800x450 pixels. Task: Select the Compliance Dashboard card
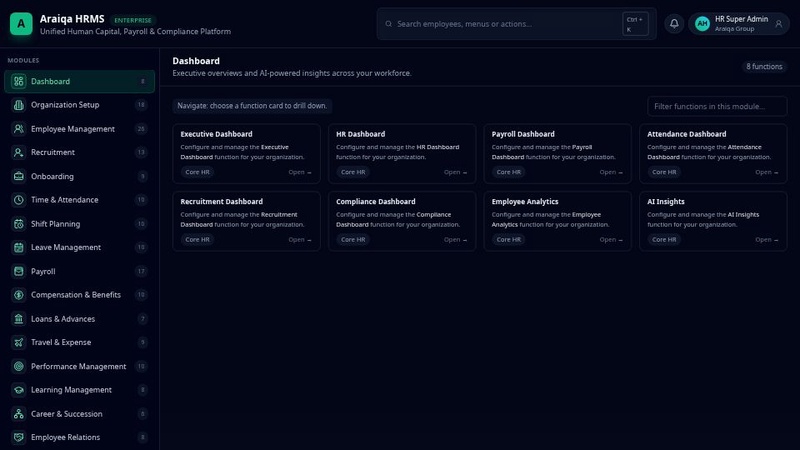pos(402,221)
